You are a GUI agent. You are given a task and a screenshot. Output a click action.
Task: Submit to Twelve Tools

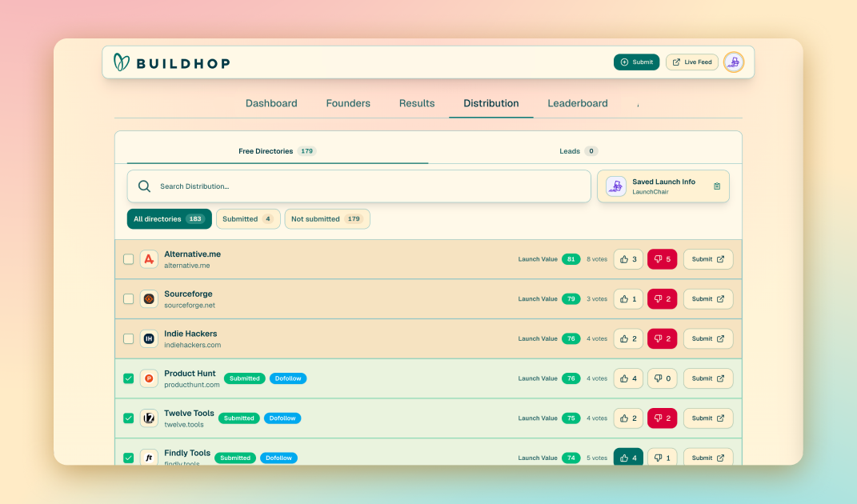click(x=708, y=418)
